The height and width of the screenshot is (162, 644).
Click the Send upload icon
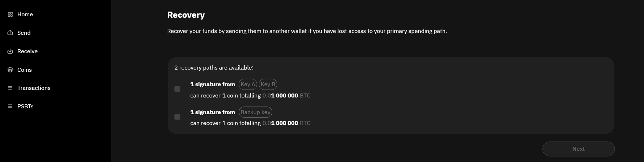point(10,33)
